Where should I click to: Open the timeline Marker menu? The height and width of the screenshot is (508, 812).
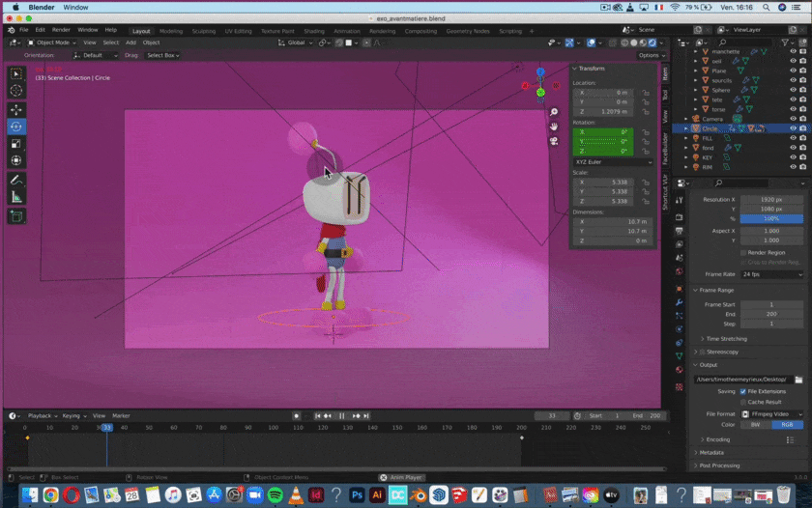pos(121,416)
